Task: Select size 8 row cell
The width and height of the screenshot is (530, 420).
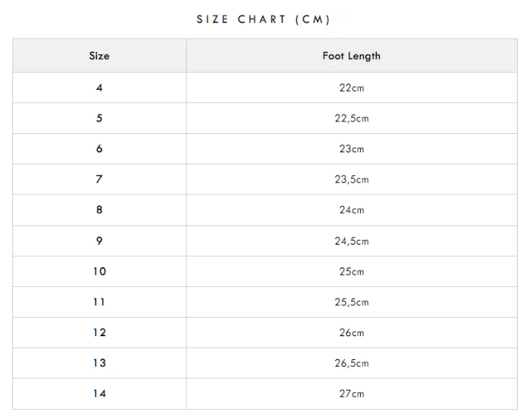Action: click(99, 210)
